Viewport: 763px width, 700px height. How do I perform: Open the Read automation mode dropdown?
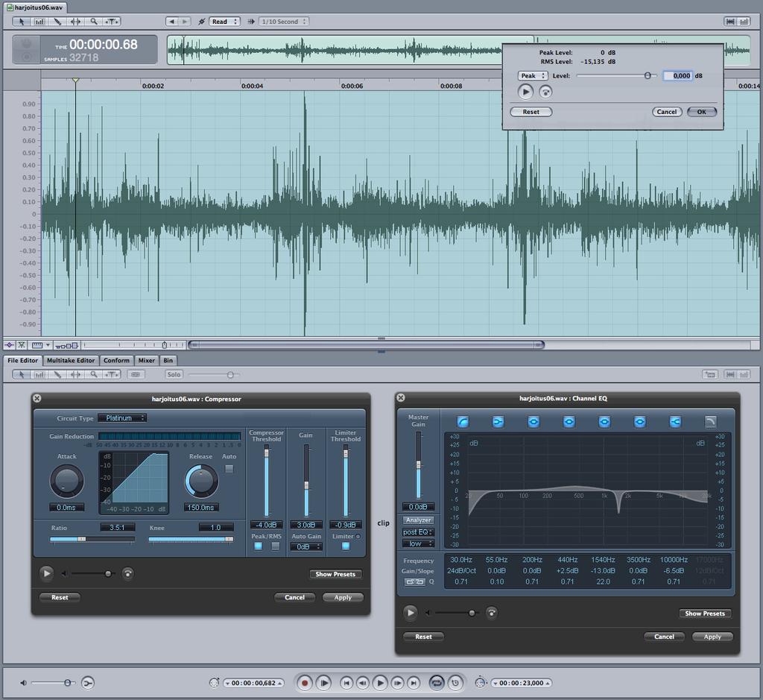pos(224,22)
